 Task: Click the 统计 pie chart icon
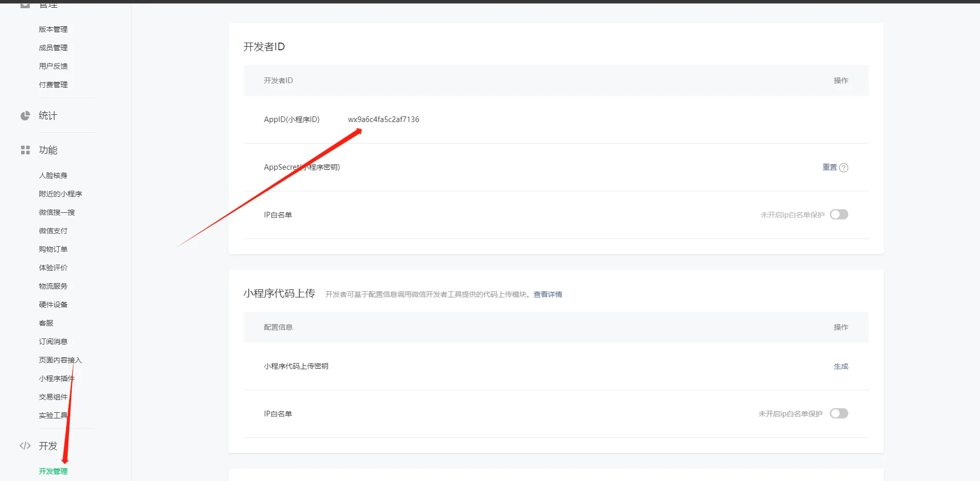click(x=25, y=115)
